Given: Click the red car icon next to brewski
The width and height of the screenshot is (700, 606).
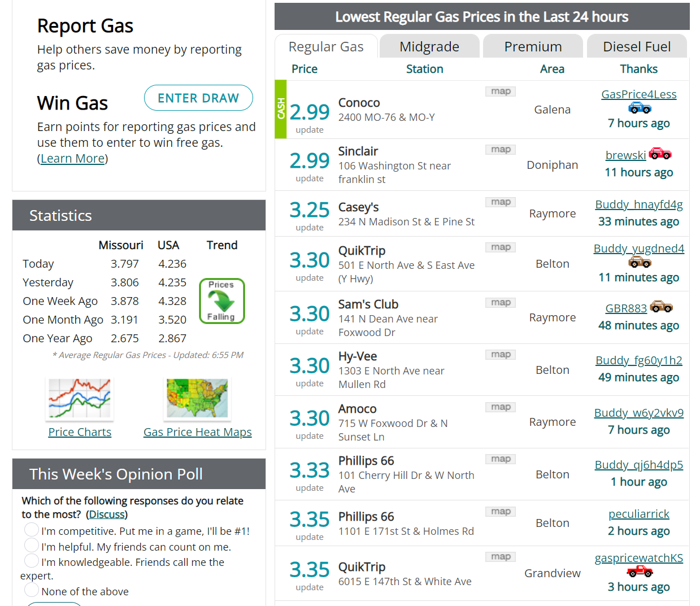Looking at the screenshot, I should click(x=661, y=154).
